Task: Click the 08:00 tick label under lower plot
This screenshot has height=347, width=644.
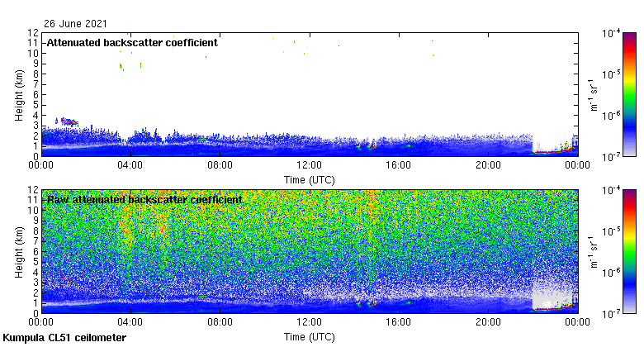Action: [x=220, y=322]
